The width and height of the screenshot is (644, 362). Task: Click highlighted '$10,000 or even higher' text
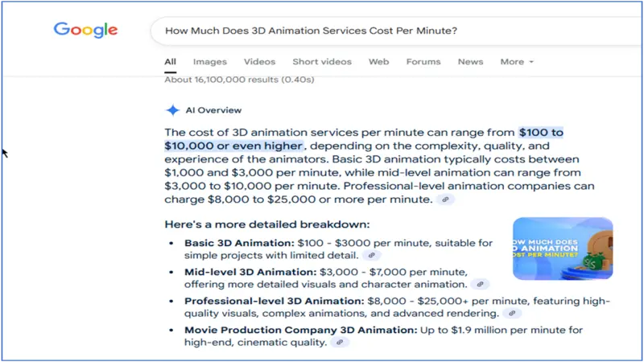click(x=233, y=146)
